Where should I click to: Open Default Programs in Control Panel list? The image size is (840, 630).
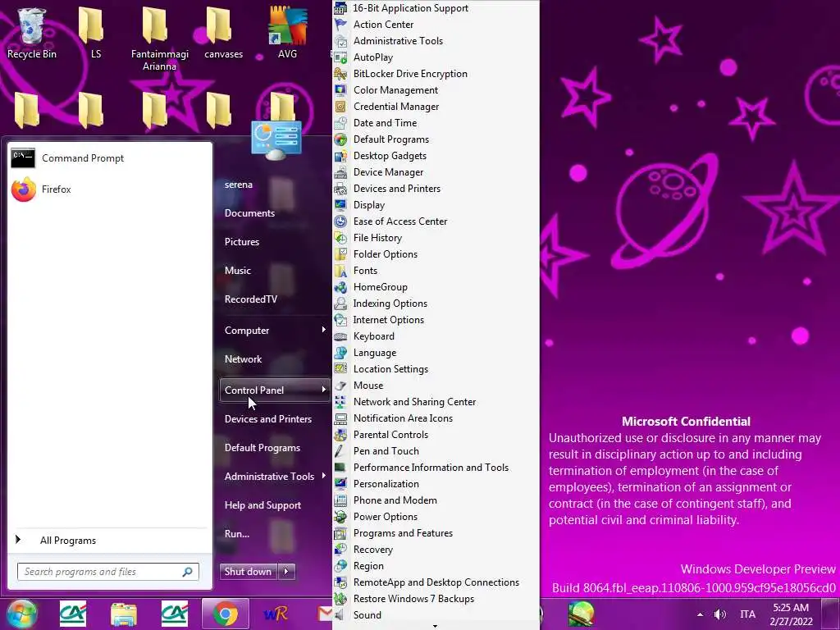coord(391,139)
